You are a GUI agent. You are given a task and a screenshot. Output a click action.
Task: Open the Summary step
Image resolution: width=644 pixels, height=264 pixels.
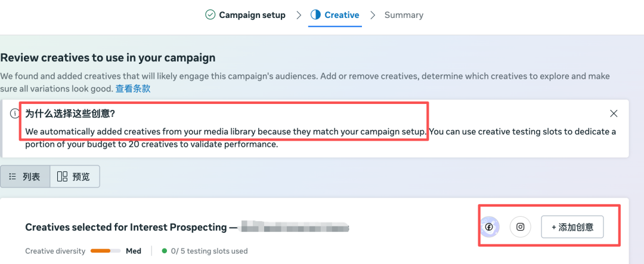pyautogui.click(x=404, y=15)
